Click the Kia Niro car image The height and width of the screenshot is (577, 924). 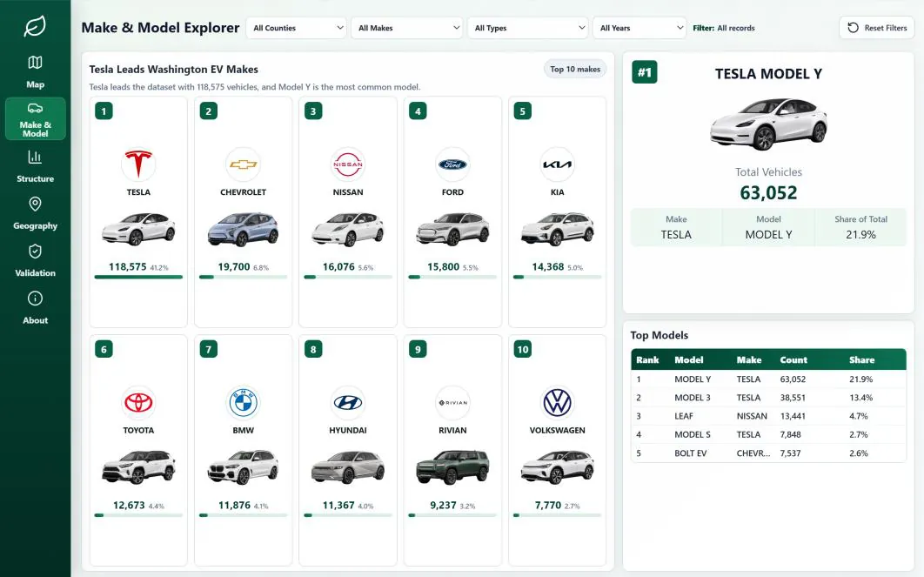[557, 229]
